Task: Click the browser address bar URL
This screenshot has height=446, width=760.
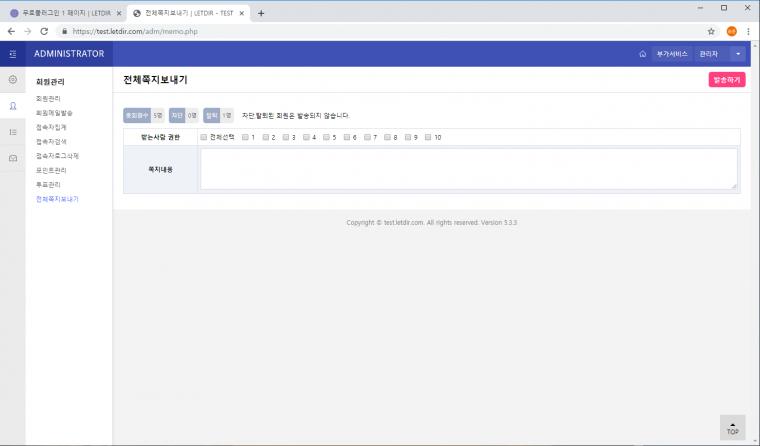Action: point(135,32)
